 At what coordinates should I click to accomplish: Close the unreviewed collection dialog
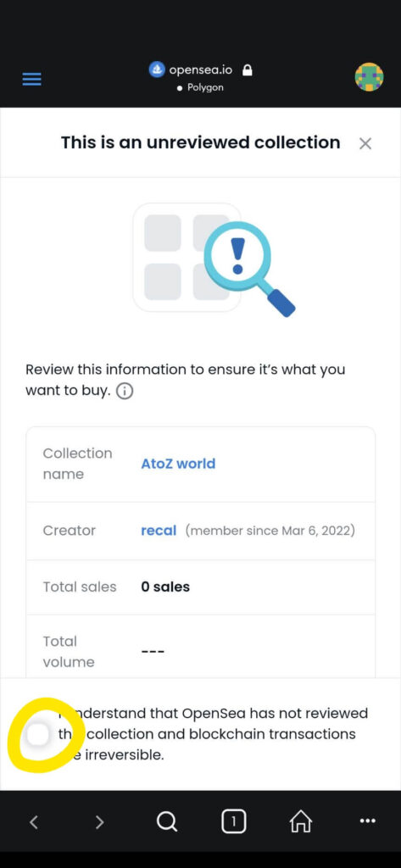365,144
